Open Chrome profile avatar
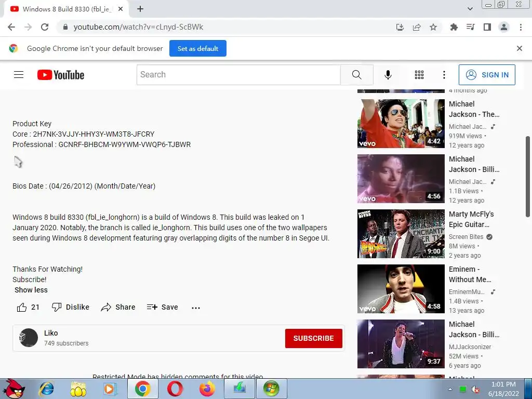This screenshot has height=399, width=532. tap(504, 27)
